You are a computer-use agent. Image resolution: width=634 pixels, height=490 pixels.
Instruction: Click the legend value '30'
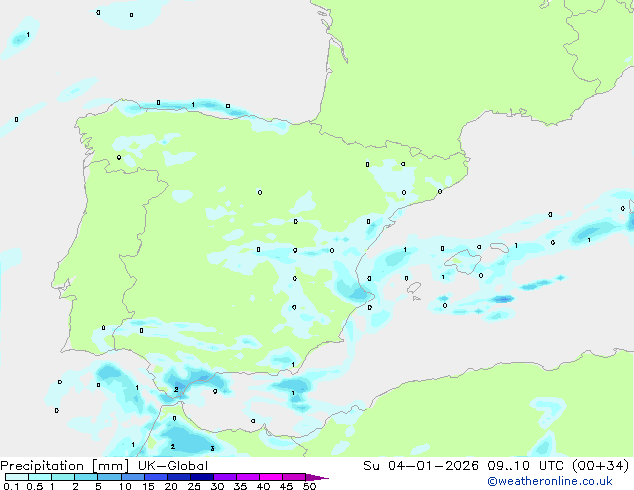tap(217, 486)
